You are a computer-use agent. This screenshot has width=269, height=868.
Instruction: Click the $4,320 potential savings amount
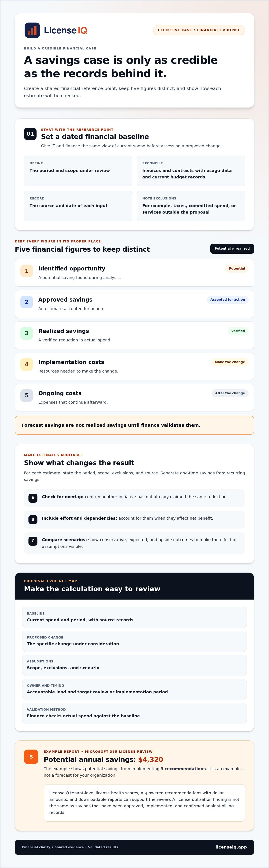click(x=151, y=759)
